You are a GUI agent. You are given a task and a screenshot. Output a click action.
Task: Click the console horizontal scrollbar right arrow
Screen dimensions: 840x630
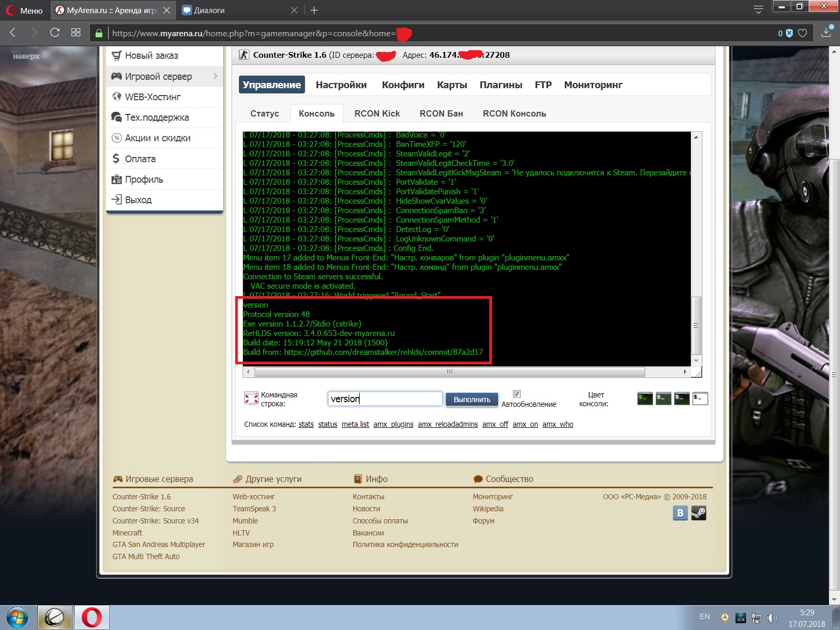pyautogui.click(x=685, y=372)
